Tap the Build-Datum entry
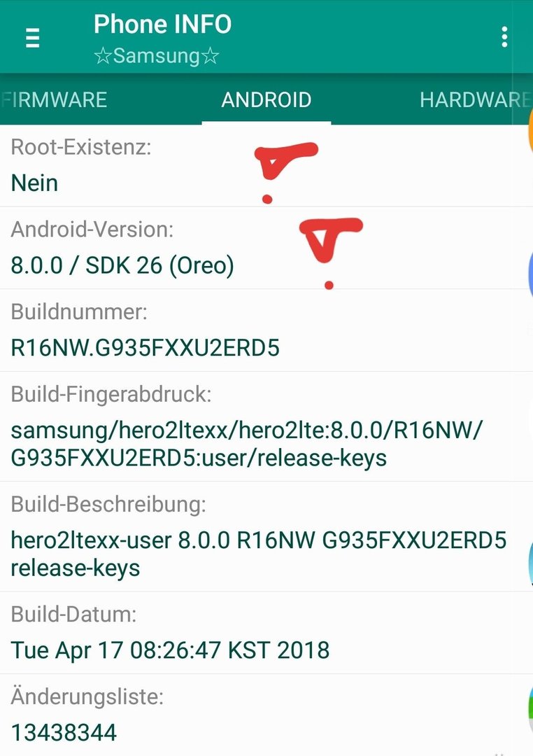533x756 pixels. (266, 633)
